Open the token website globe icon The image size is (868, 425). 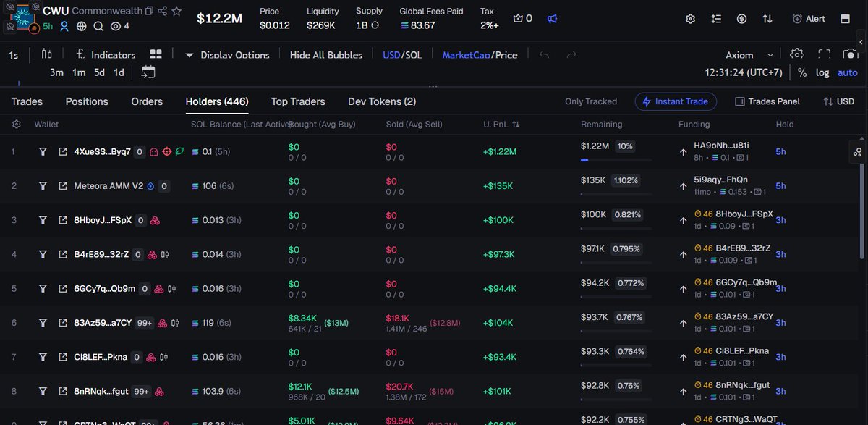pos(81,26)
